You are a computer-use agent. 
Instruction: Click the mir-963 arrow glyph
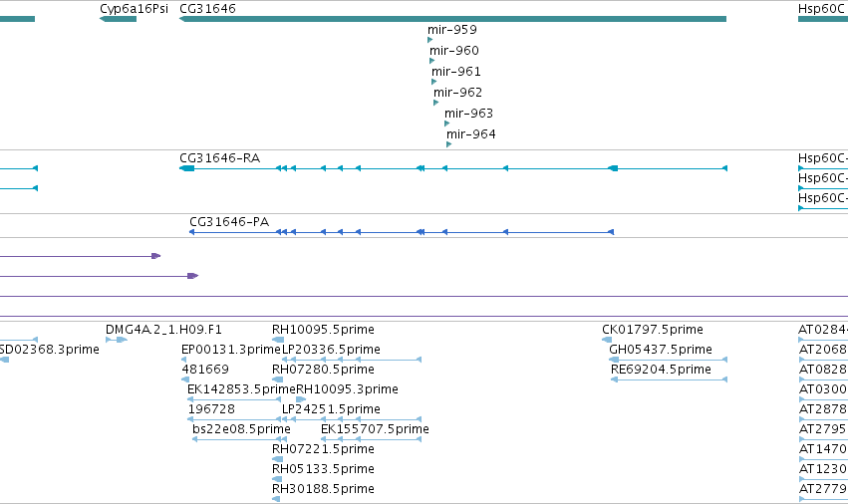click(x=446, y=124)
